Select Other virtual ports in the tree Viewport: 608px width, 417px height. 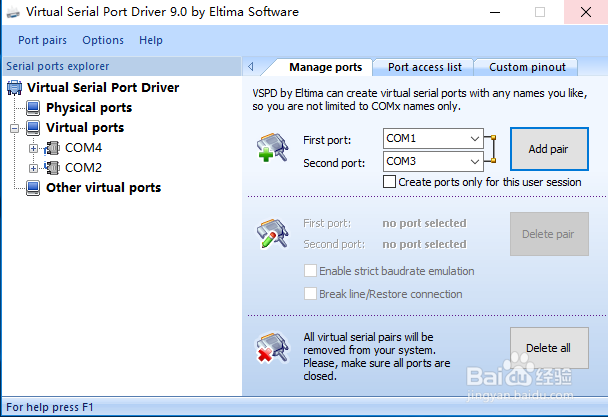click(104, 188)
